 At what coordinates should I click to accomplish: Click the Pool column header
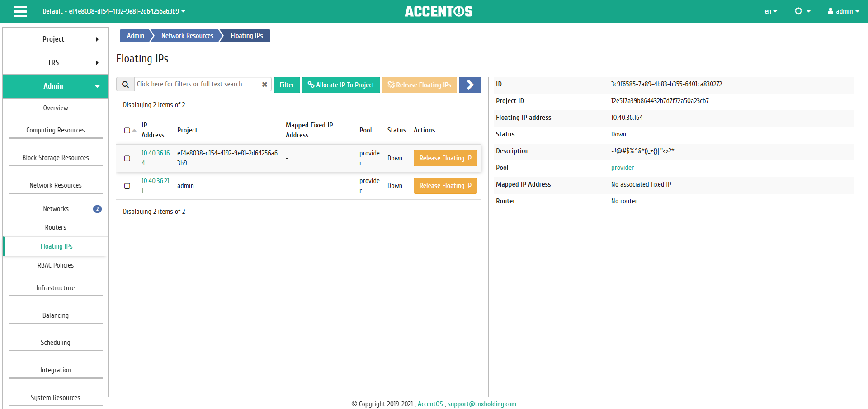point(365,130)
